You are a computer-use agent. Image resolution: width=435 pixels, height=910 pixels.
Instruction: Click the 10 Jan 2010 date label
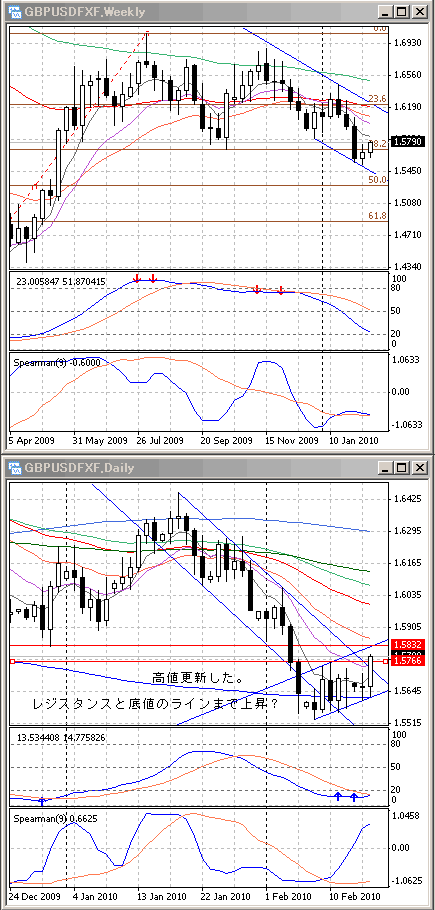[354, 440]
